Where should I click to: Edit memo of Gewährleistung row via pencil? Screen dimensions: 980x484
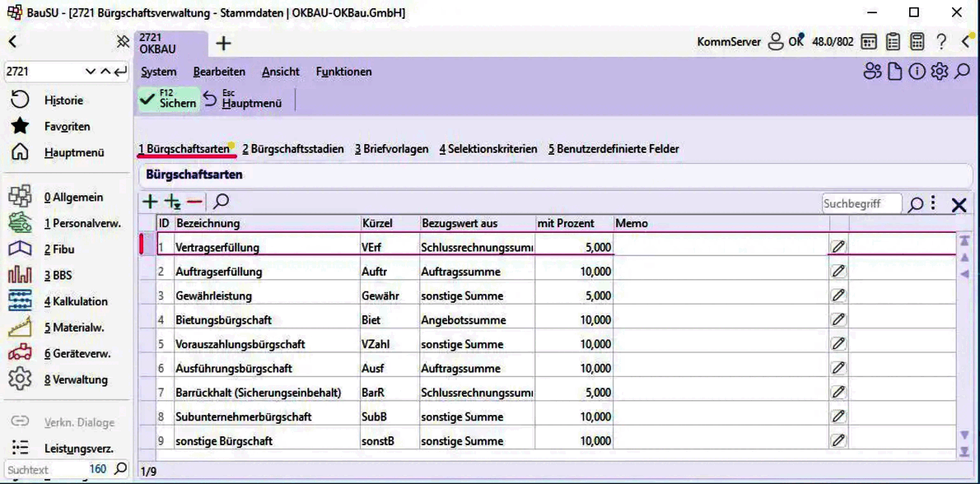click(x=838, y=296)
